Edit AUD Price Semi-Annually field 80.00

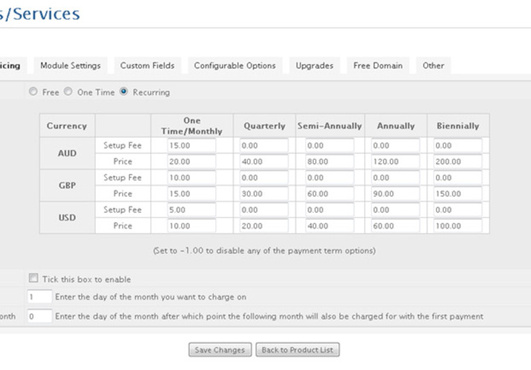[330, 161]
